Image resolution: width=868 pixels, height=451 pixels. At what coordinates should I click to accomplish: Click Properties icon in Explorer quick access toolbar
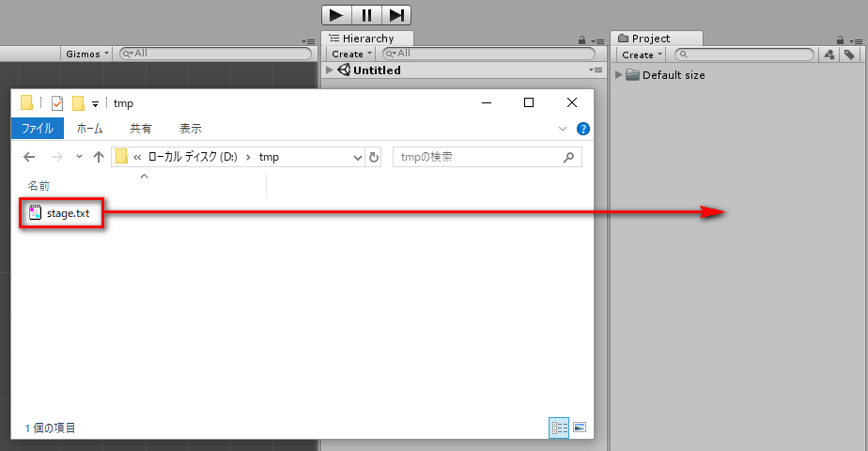point(57,103)
